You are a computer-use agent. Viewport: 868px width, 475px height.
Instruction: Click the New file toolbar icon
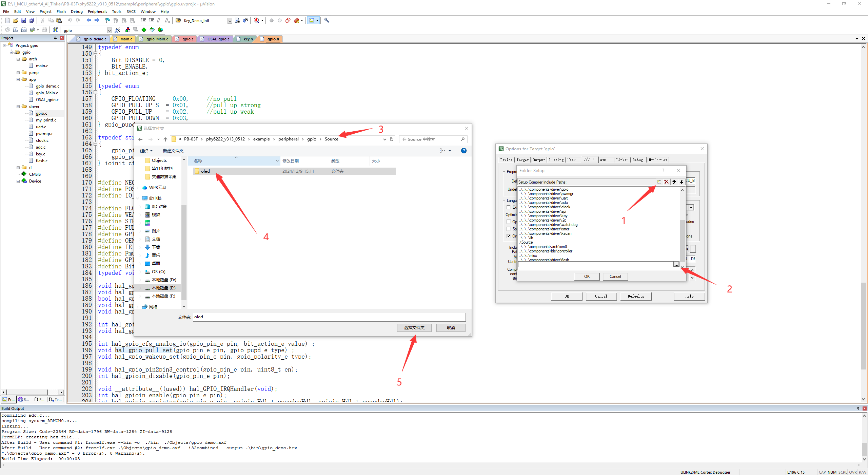tap(7, 20)
